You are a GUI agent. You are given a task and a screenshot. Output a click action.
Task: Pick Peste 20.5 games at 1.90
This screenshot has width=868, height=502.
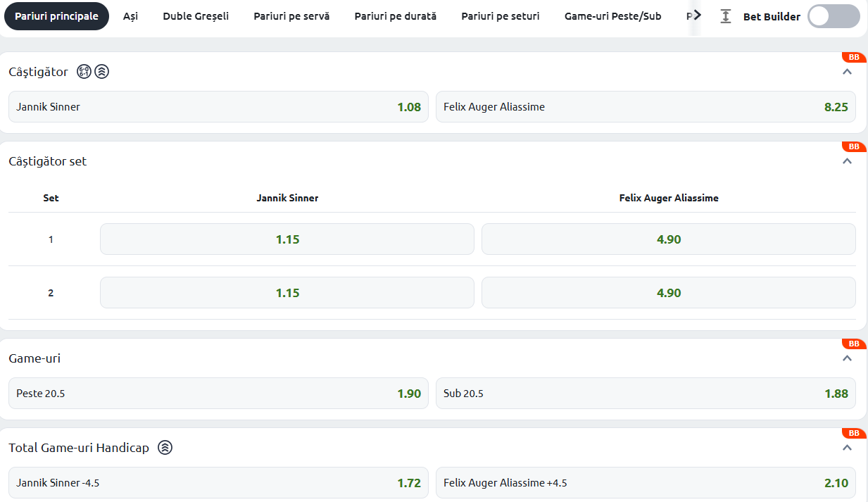point(218,394)
